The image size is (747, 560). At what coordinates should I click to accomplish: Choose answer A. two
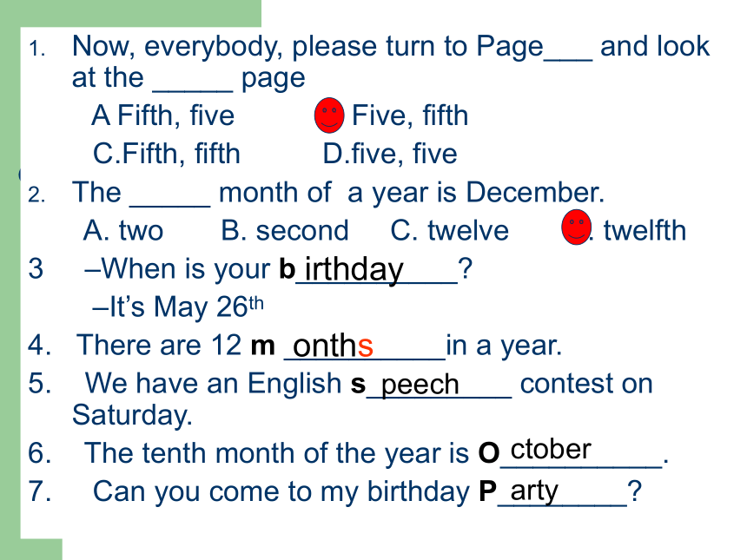[x=123, y=230]
